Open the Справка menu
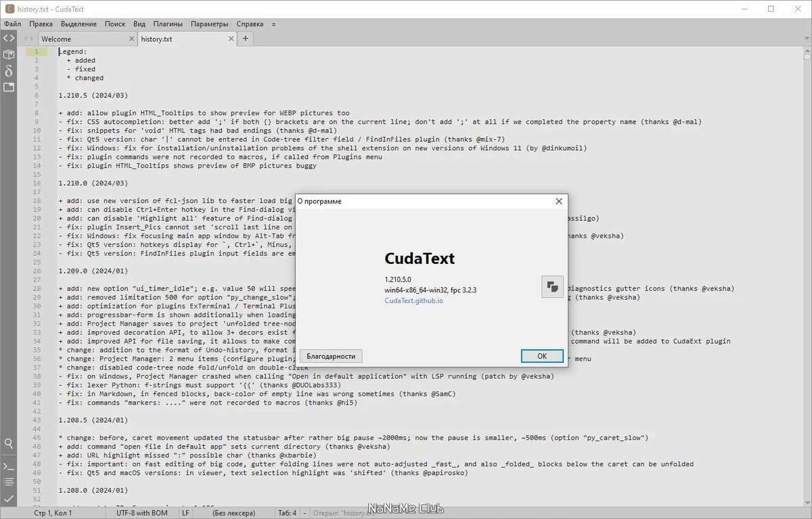Screen dimensions: 812x519 250,24
